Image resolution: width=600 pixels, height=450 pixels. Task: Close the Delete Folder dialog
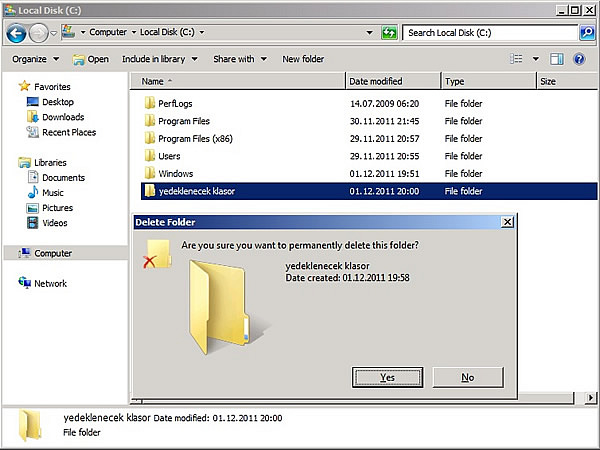507,222
